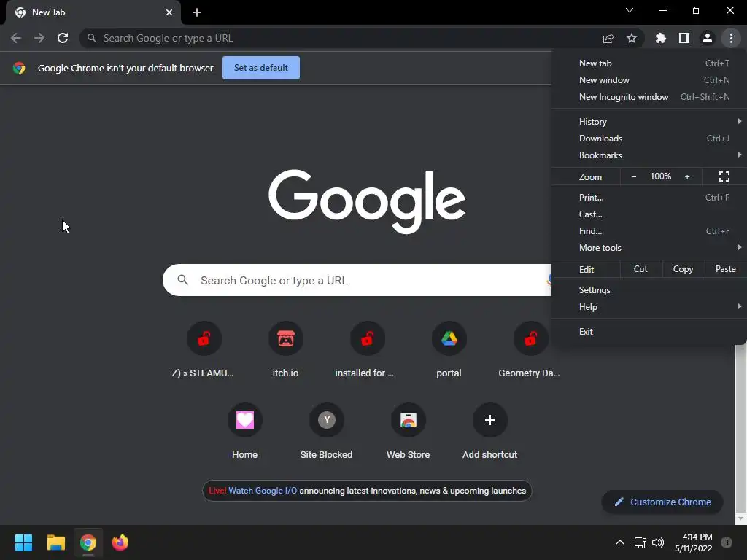Open the Windows Start menu
The image size is (747, 560).
[x=23, y=542]
